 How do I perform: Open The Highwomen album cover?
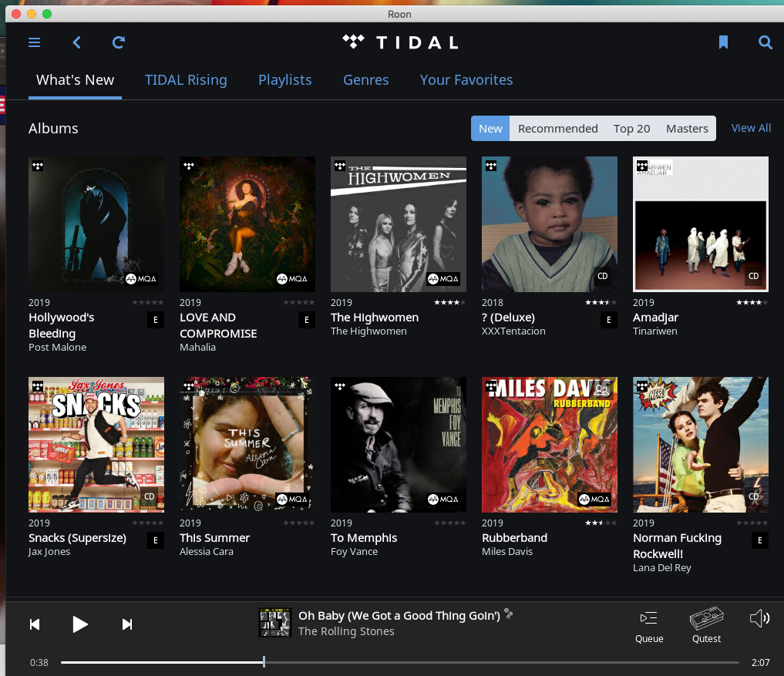pos(399,224)
